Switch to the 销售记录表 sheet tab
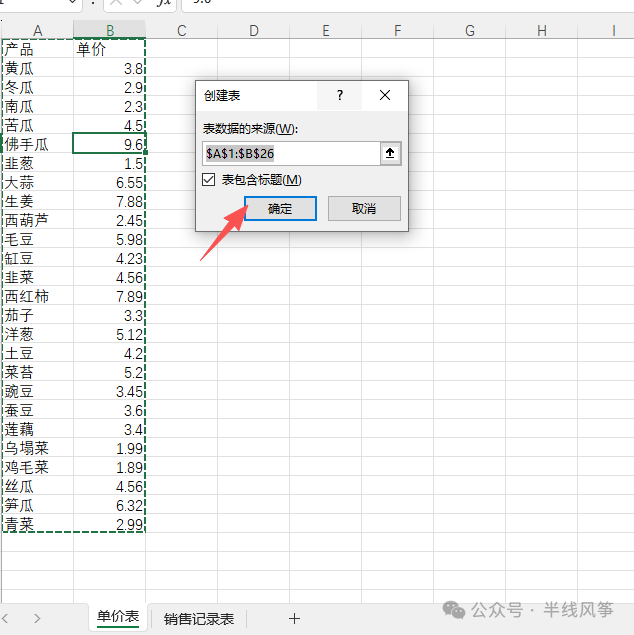The width and height of the screenshot is (634, 635). click(199, 619)
